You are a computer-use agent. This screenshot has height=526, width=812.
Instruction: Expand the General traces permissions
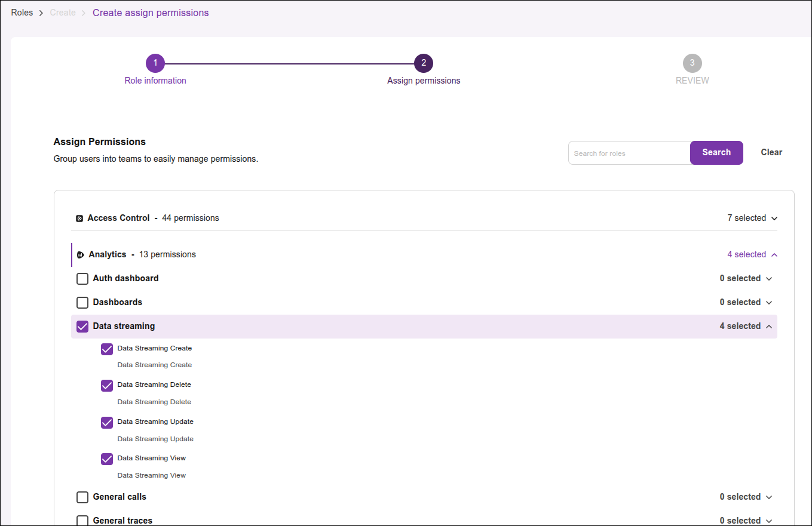[769, 520]
